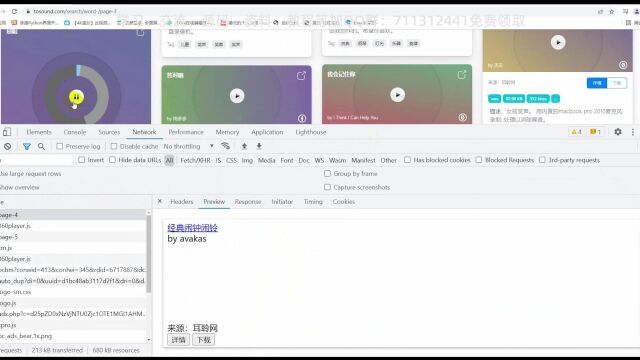Open network search magnifier icon

click(x=41, y=146)
